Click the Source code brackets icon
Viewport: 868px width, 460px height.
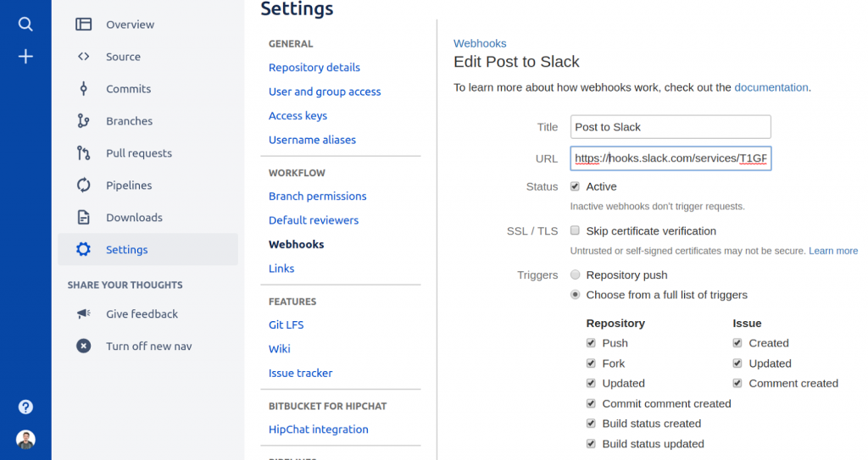pyautogui.click(x=84, y=57)
